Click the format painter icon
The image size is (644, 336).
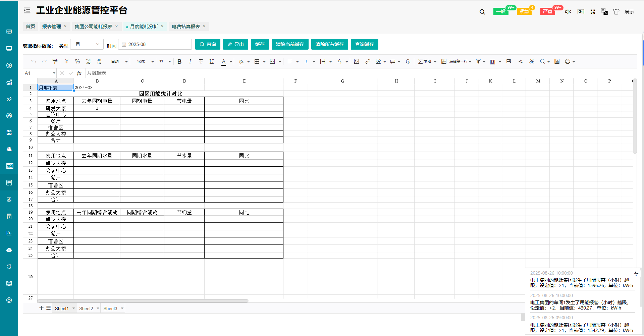55,61
